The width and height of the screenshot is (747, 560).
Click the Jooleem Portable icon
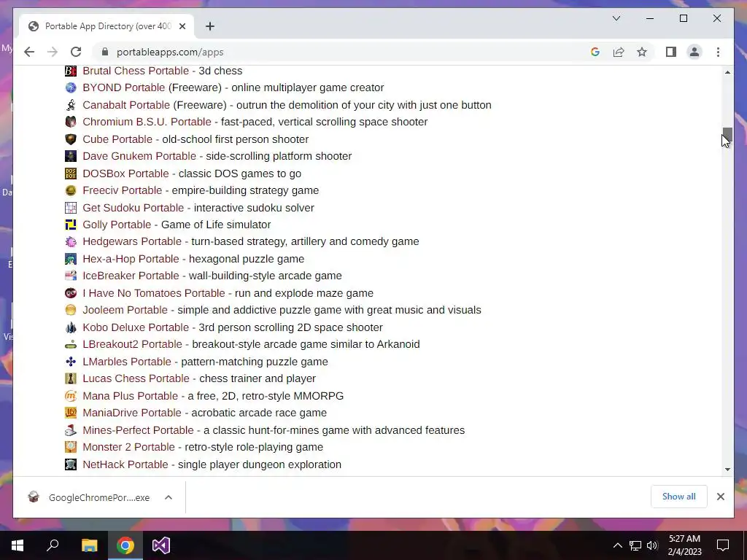tap(71, 310)
